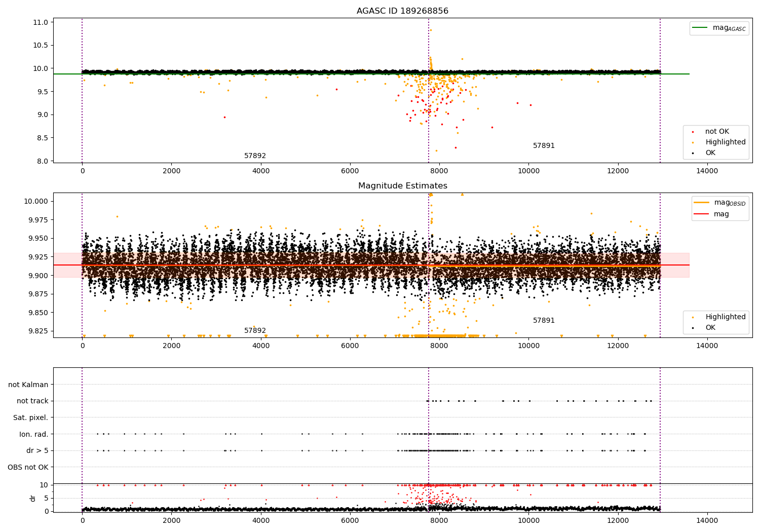
Task: Select 'not OK' legend entry in top plot
Action: (717, 132)
